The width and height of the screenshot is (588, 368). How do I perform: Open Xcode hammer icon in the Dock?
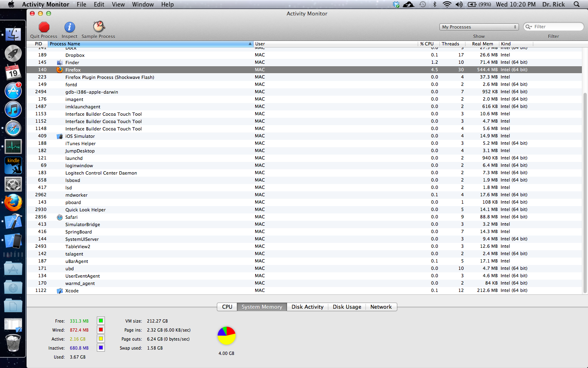[13, 222]
